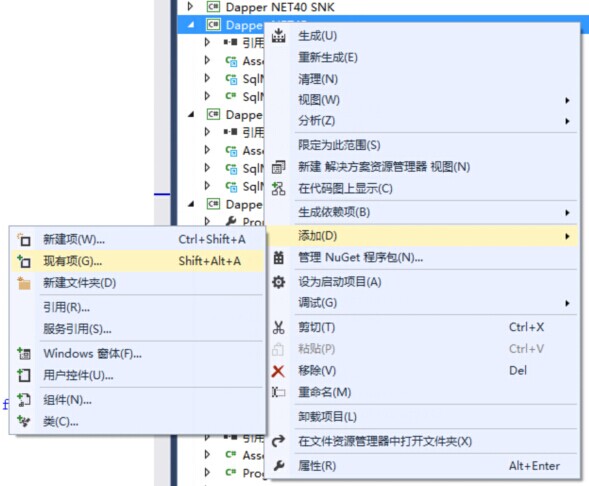Choose 组件(N)... entry
This screenshot has width=589, height=486.
(x=137, y=400)
